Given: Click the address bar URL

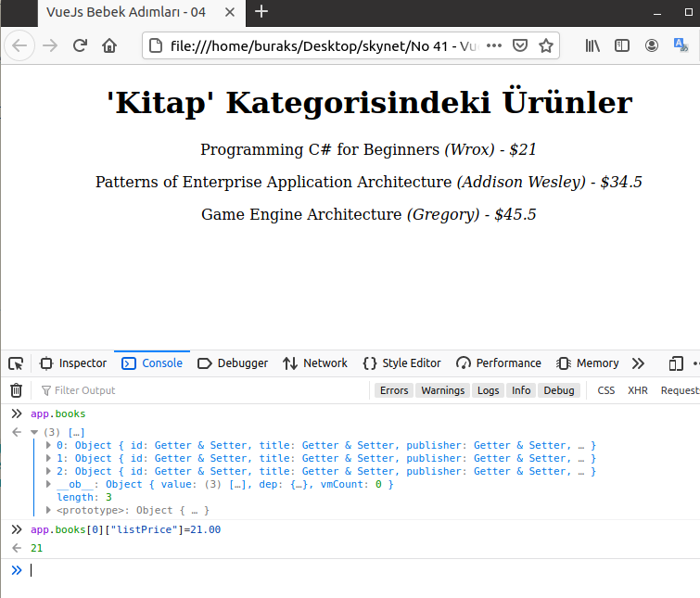Looking at the screenshot, I should pyautogui.click(x=324, y=45).
